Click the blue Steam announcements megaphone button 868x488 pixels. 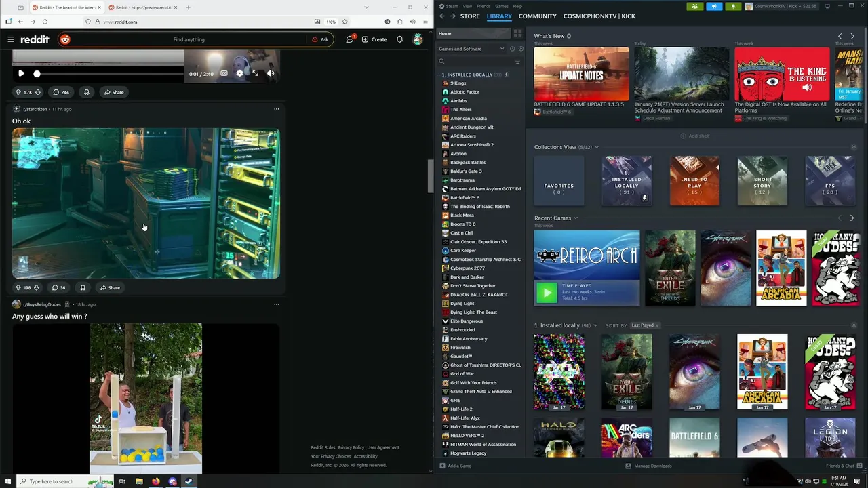[714, 6]
